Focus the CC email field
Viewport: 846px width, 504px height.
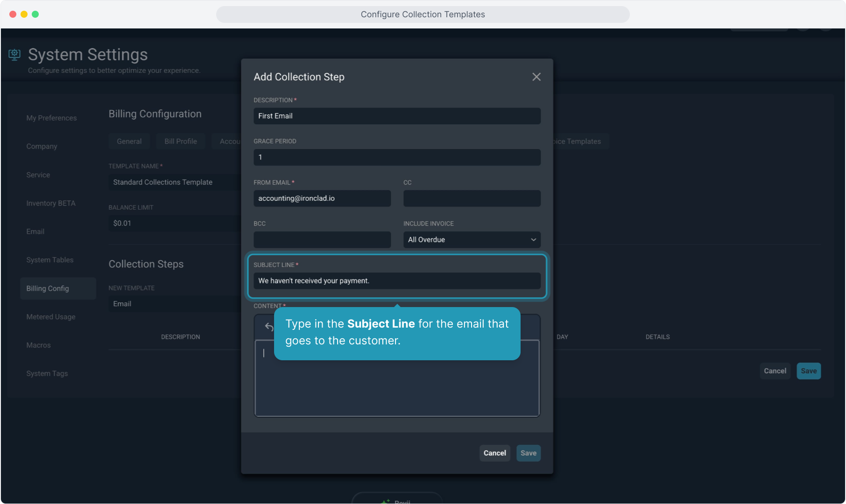click(x=472, y=198)
